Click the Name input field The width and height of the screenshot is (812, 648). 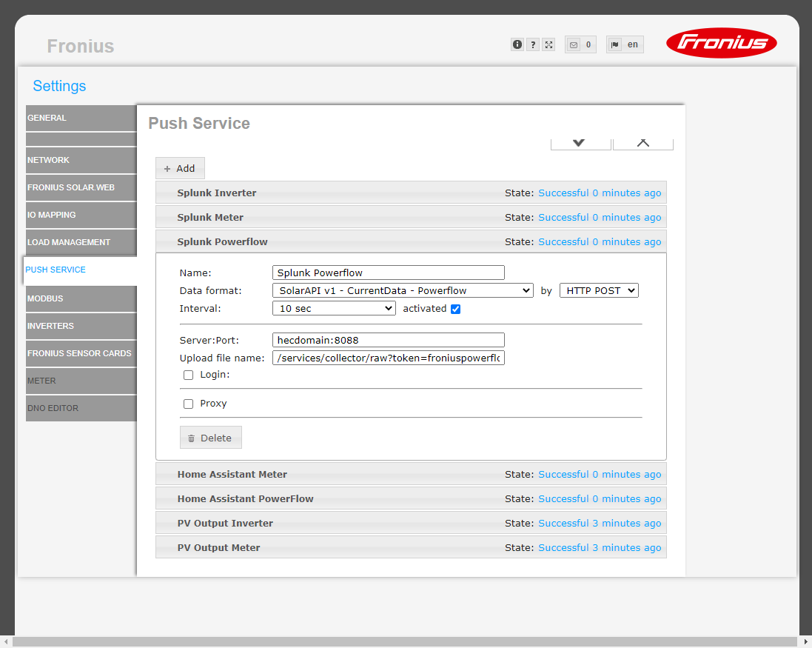click(389, 273)
